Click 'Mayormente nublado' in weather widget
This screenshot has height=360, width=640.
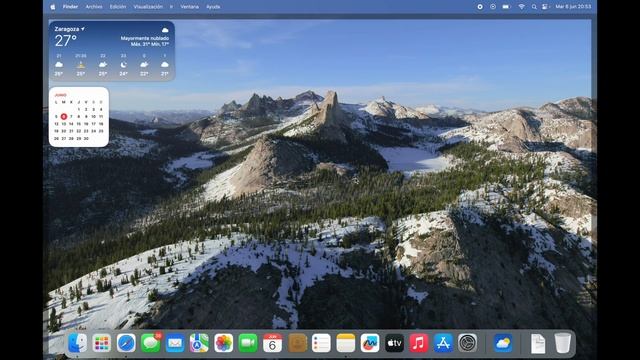[145, 38]
